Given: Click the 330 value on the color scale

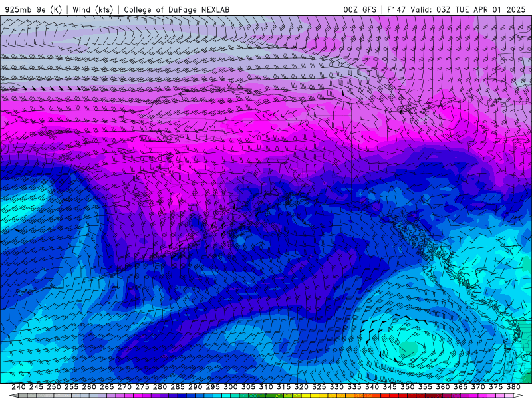Looking at the screenshot, I should coord(336,387).
